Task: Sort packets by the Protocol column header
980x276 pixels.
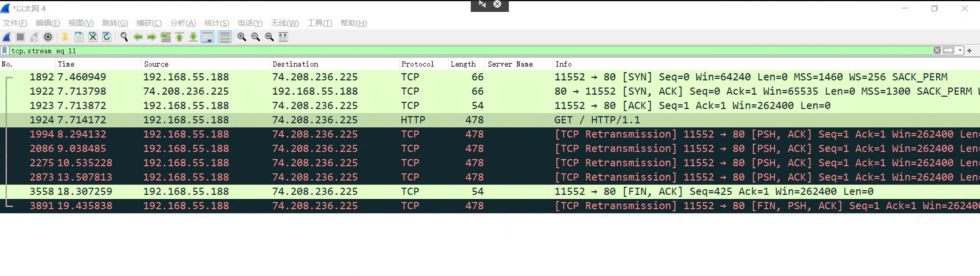Action: tap(417, 64)
